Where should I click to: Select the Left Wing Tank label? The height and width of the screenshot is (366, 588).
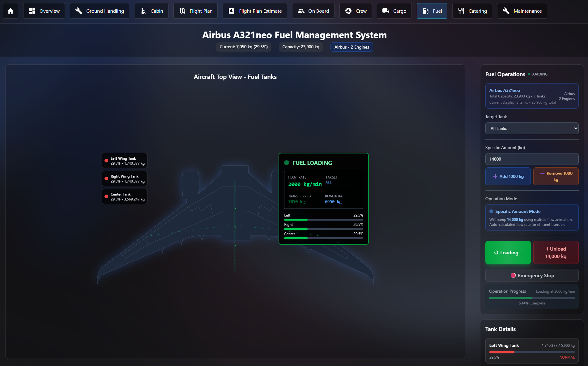(125, 161)
